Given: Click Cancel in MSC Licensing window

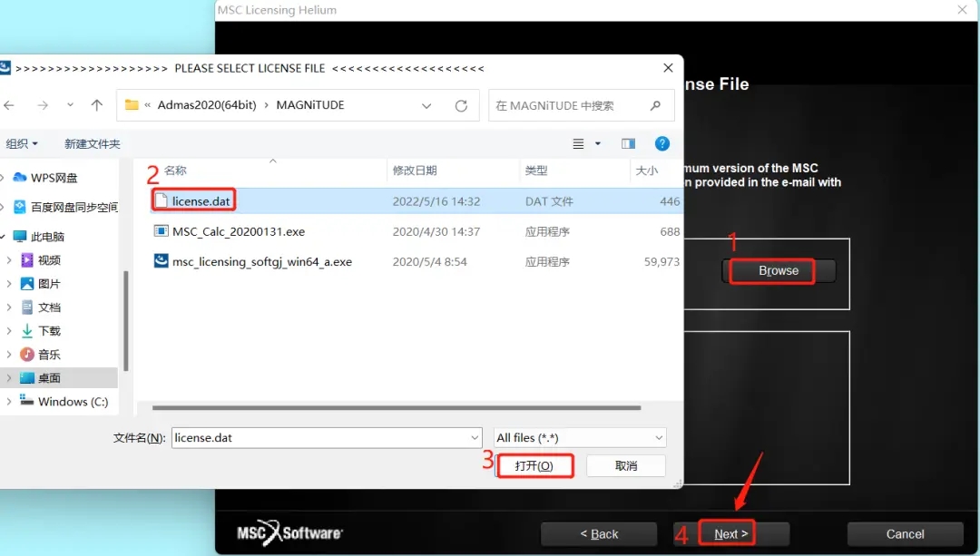Looking at the screenshot, I should [x=905, y=534].
